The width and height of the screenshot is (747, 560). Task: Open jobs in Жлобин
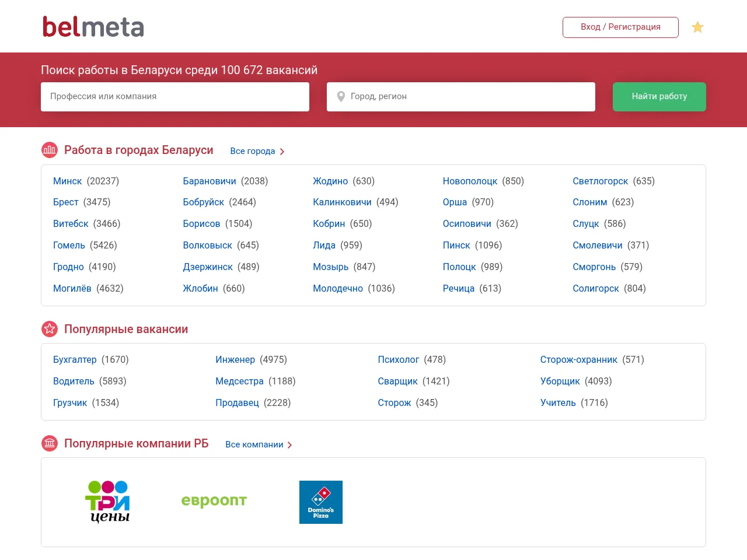coord(200,288)
